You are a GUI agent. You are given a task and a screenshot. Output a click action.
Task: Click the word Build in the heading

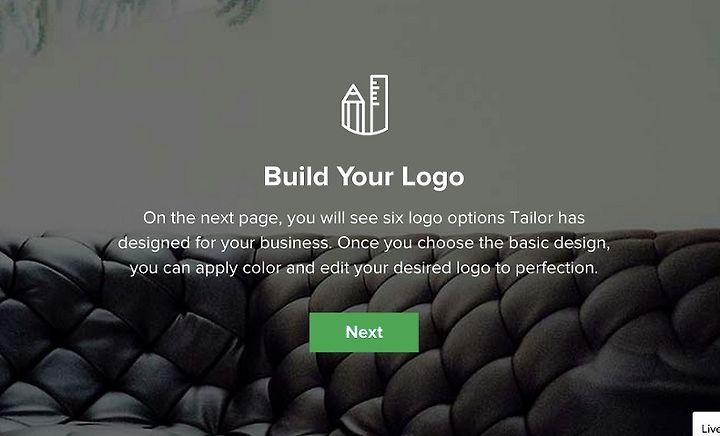pos(296,176)
